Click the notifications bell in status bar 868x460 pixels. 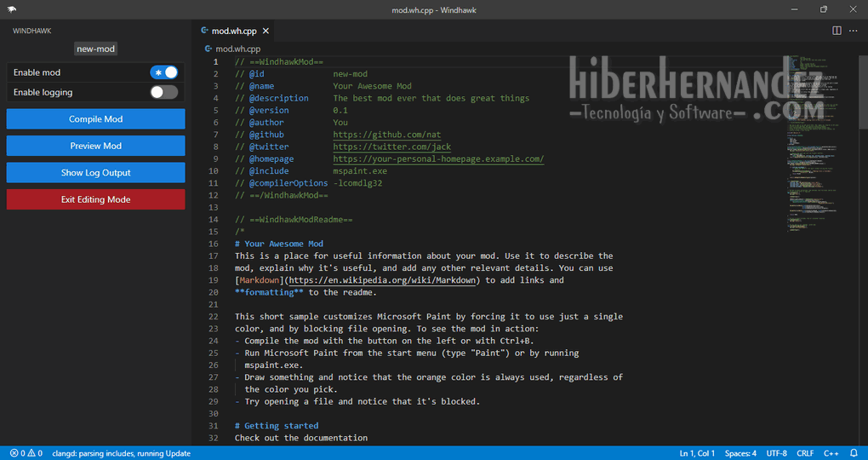coord(855,453)
